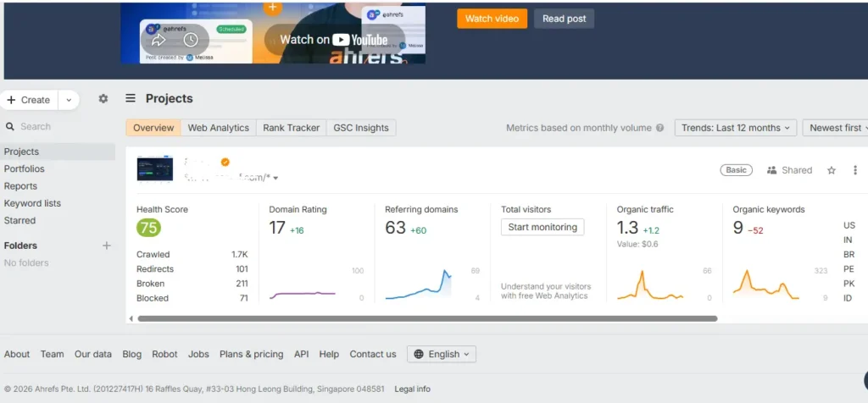The width and height of the screenshot is (868, 403).
Task: Click the help icon beside monthly volume
Action: click(659, 128)
